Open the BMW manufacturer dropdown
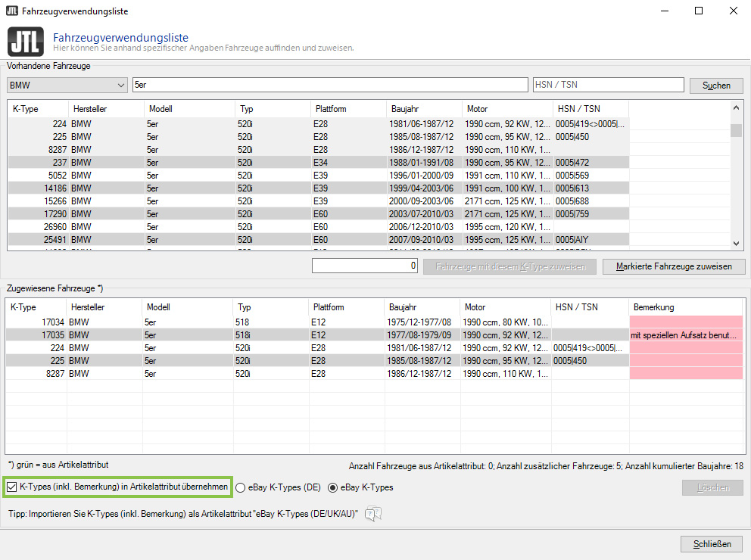 tap(67, 86)
